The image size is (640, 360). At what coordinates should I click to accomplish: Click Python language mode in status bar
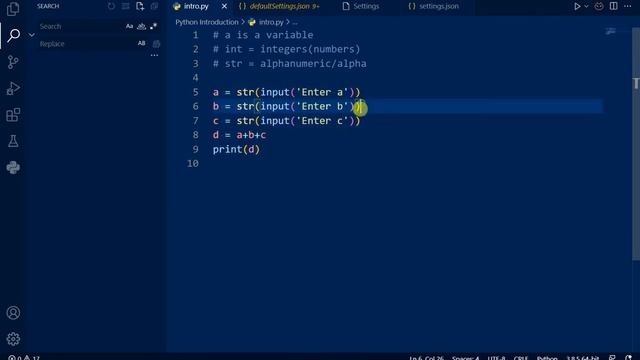pyautogui.click(x=547, y=358)
